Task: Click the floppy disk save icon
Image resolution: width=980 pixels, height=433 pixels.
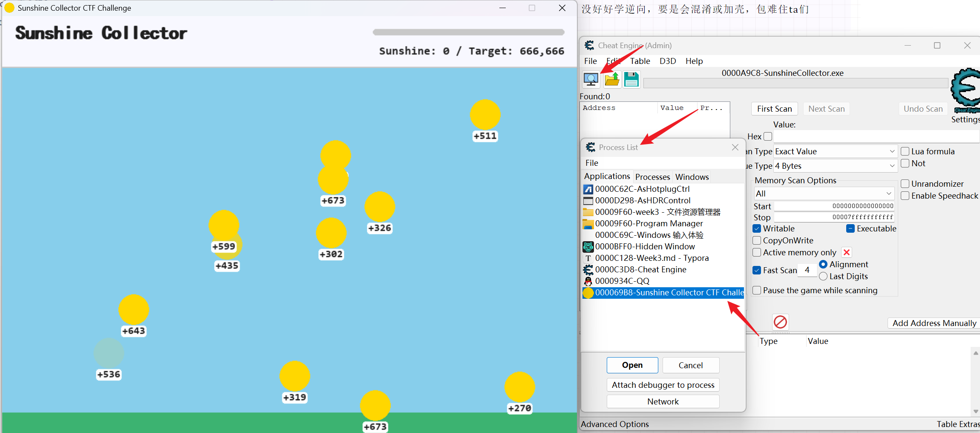Action: tap(631, 79)
